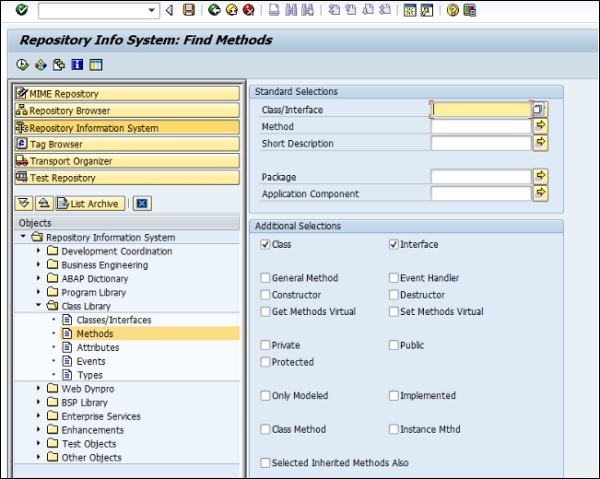Viewport: 600px width, 479px height.
Task: Click the Find Next binoculars icon
Action: click(x=307, y=10)
